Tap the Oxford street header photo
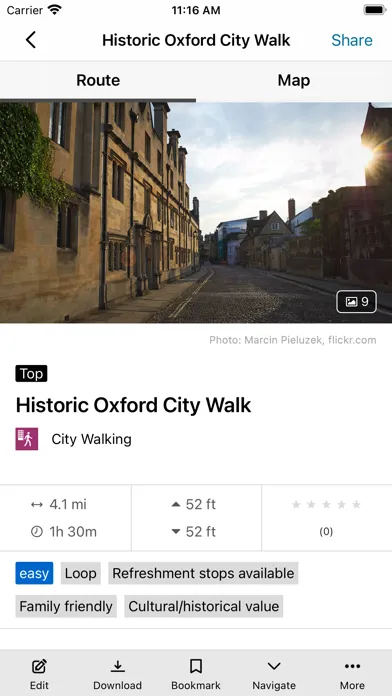 click(196, 212)
